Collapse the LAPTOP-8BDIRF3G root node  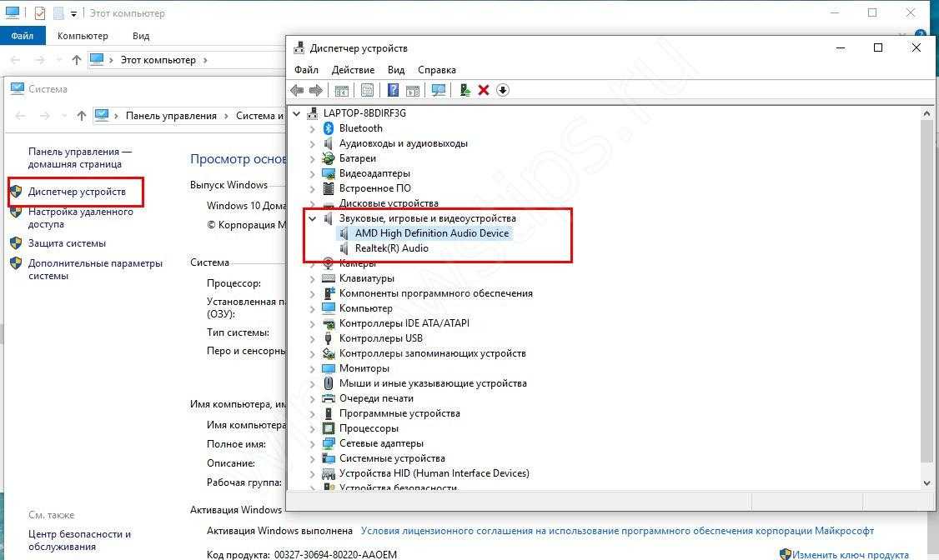(x=296, y=113)
